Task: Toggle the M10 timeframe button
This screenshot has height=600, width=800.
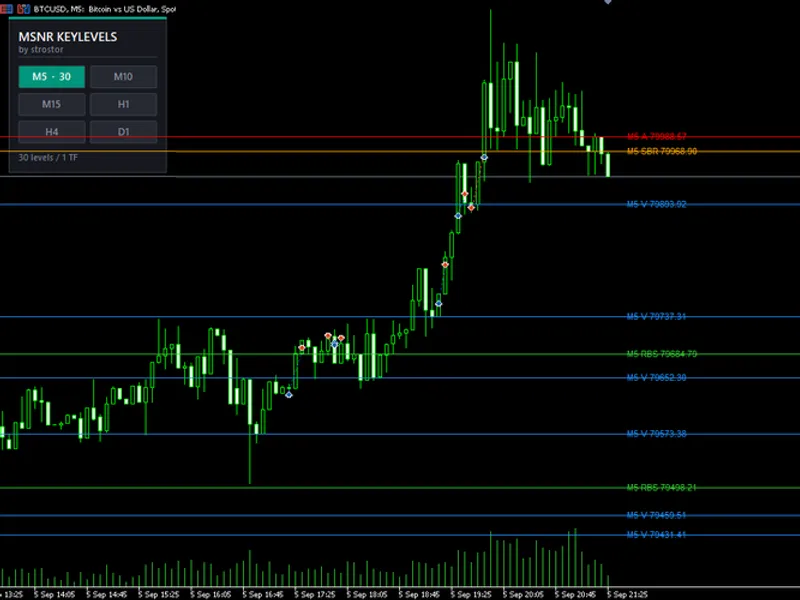Action: click(x=123, y=77)
